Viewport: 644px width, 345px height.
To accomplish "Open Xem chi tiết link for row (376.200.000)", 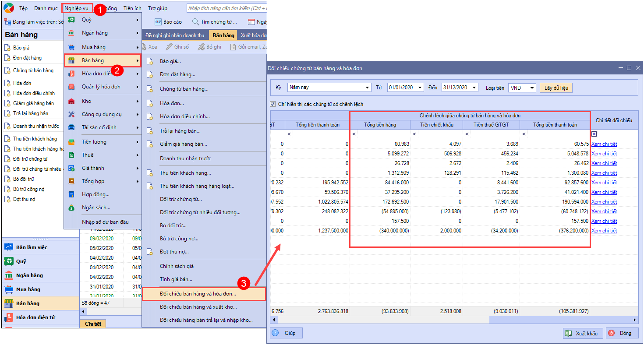I will [604, 231].
